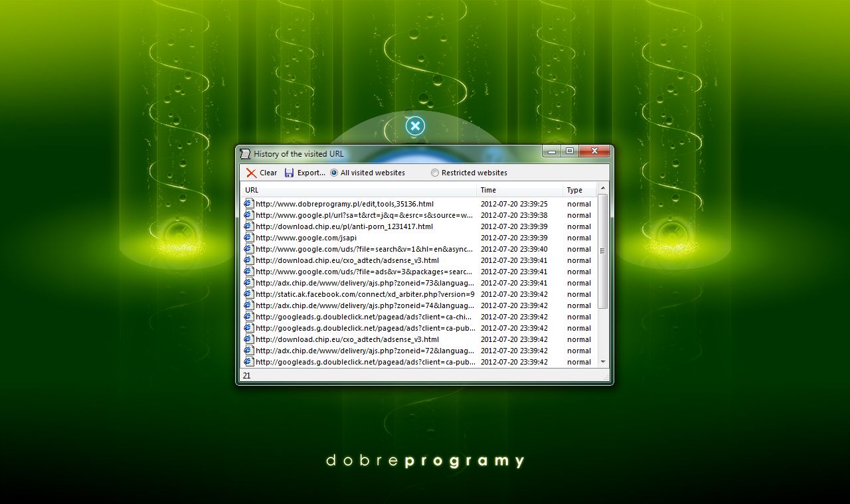Click the page icon beside the static.ak.facebook.com URL
This screenshot has height=504, width=850.
(249, 294)
